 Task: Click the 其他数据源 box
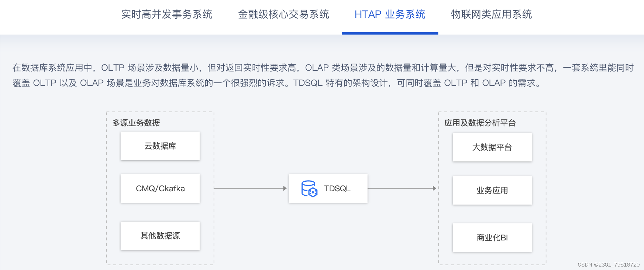(x=160, y=236)
